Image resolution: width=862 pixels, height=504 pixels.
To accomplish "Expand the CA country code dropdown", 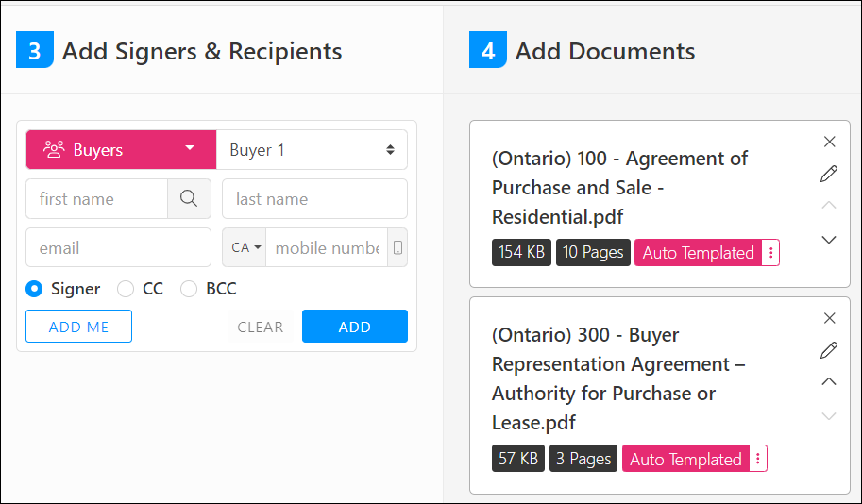I will tap(245, 248).
